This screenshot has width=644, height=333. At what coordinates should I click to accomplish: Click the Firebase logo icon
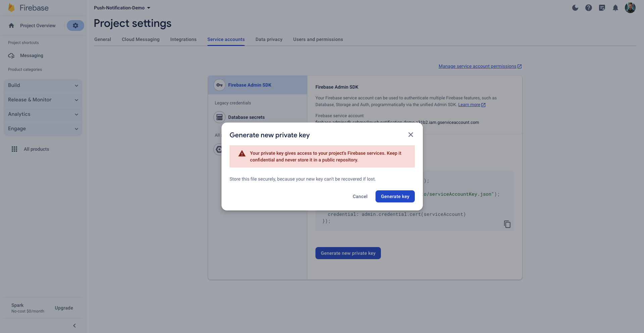[x=11, y=8]
